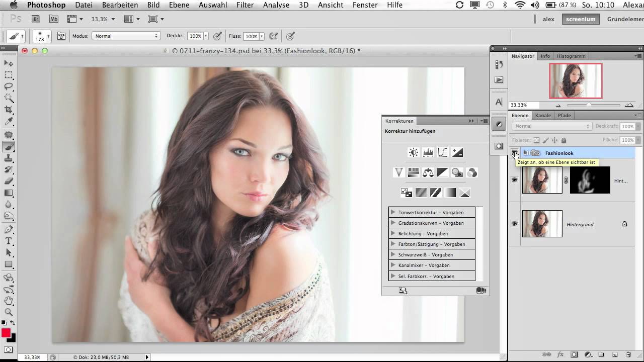Toggle lock all in Fixieren
This screenshot has height=362, width=644.
coord(563,140)
